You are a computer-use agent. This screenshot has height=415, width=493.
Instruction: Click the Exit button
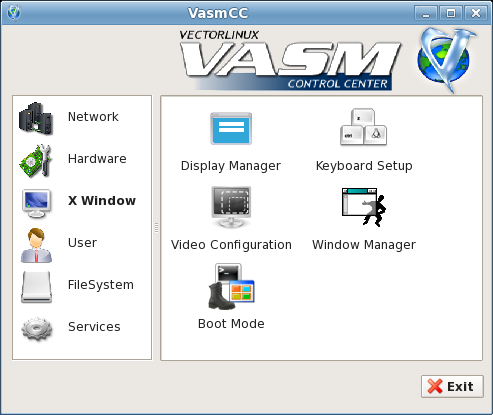coord(452,386)
